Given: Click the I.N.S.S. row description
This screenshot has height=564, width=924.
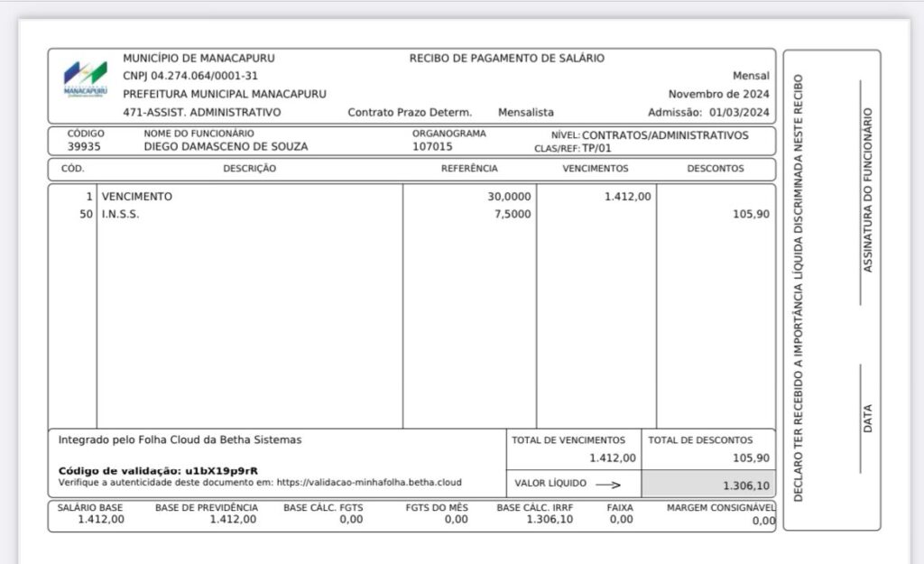Looking at the screenshot, I should click(120, 215).
